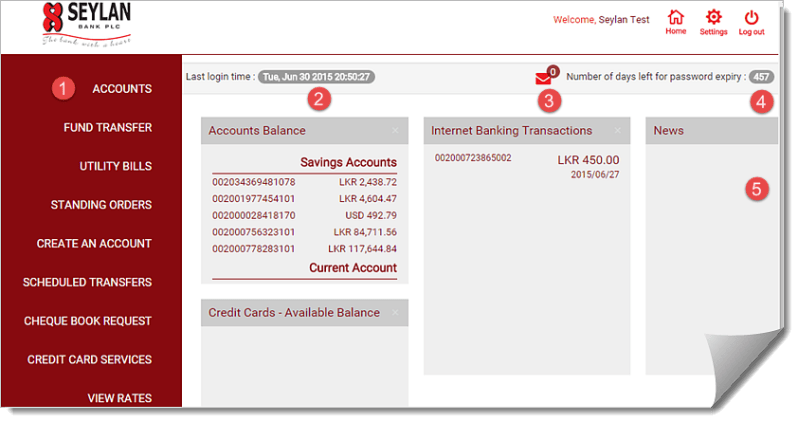
Task: Select Cheque Book Request
Action: point(88,321)
